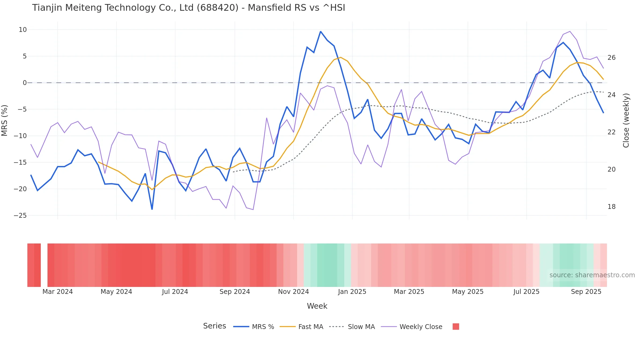
Task: Click the '20' Close axis tick
Action: [612, 169]
